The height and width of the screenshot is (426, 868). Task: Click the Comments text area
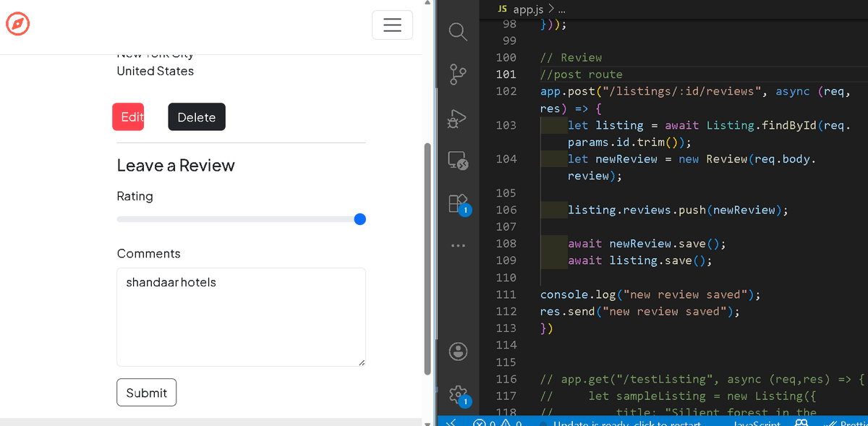point(241,318)
